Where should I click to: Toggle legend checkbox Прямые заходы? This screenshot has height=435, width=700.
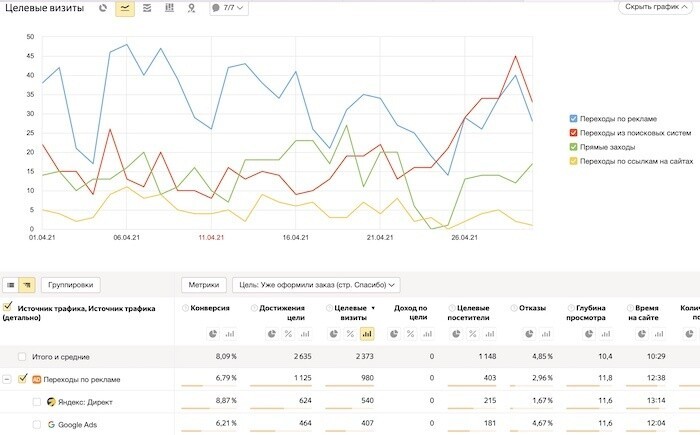574,147
